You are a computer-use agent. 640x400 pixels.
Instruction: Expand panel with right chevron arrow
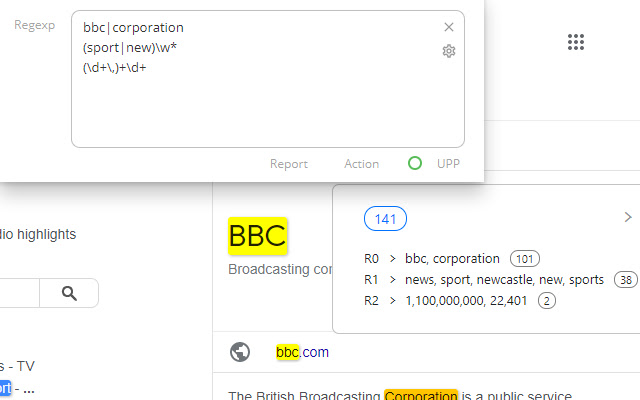628,217
